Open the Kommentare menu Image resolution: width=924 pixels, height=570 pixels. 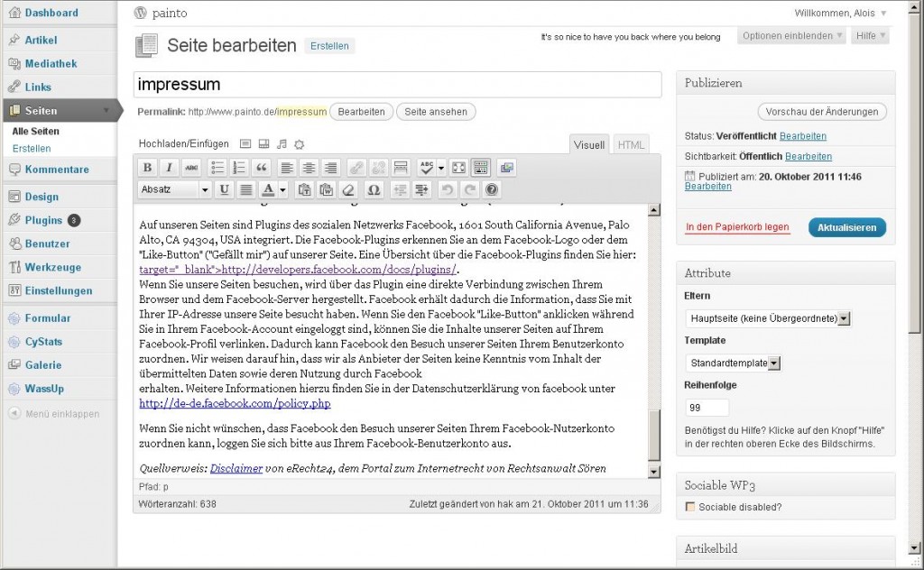tap(59, 170)
